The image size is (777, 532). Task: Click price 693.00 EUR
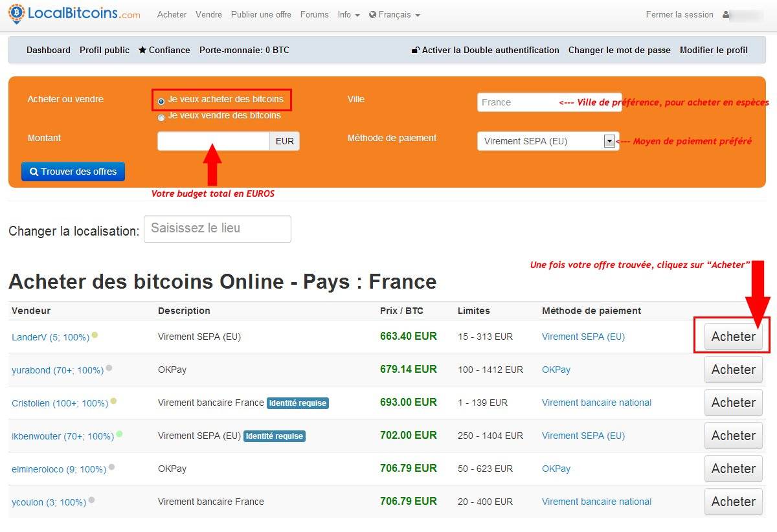pos(409,403)
